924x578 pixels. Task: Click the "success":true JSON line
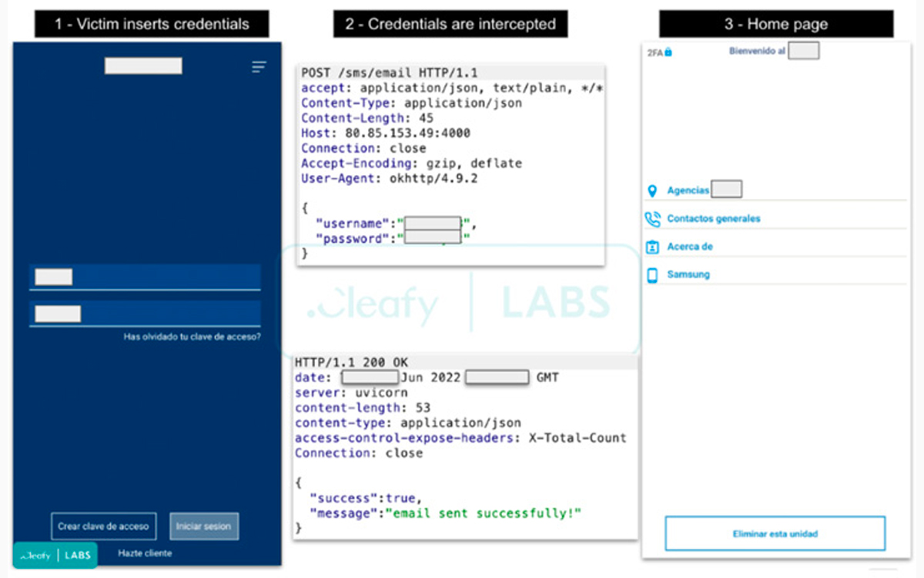[x=366, y=497]
